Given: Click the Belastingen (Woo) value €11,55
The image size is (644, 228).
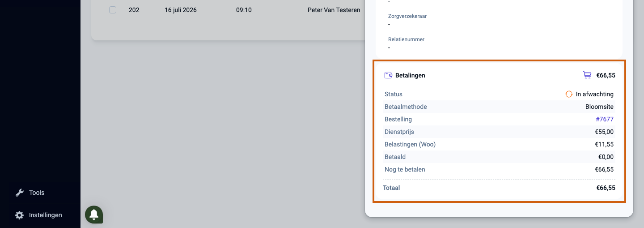Looking at the screenshot, I should click(x=604, y=144).
